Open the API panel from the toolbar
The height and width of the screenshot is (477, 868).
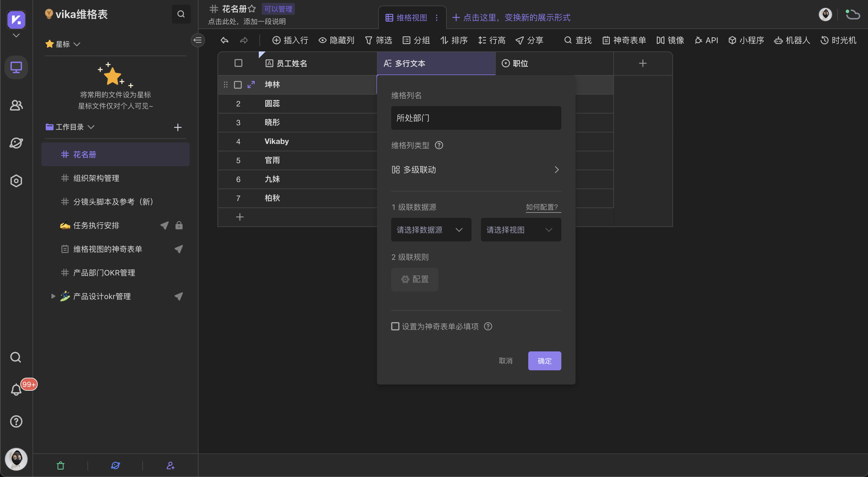[x=706, y=40]
